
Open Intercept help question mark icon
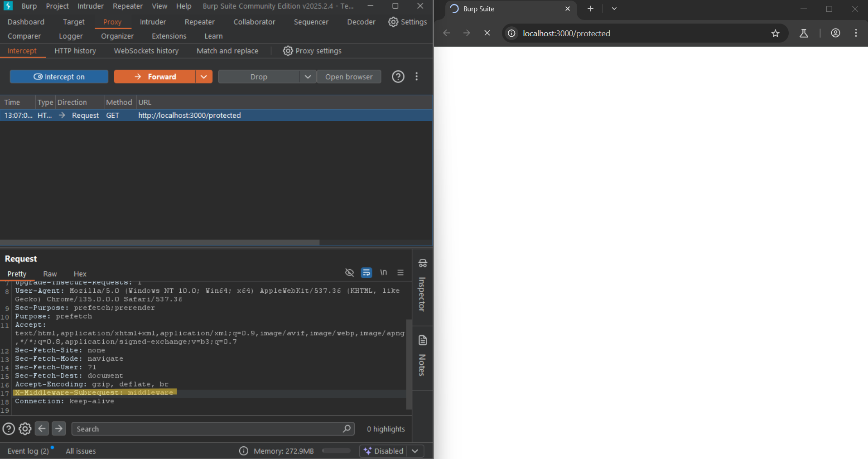click(x=398, y=77)
